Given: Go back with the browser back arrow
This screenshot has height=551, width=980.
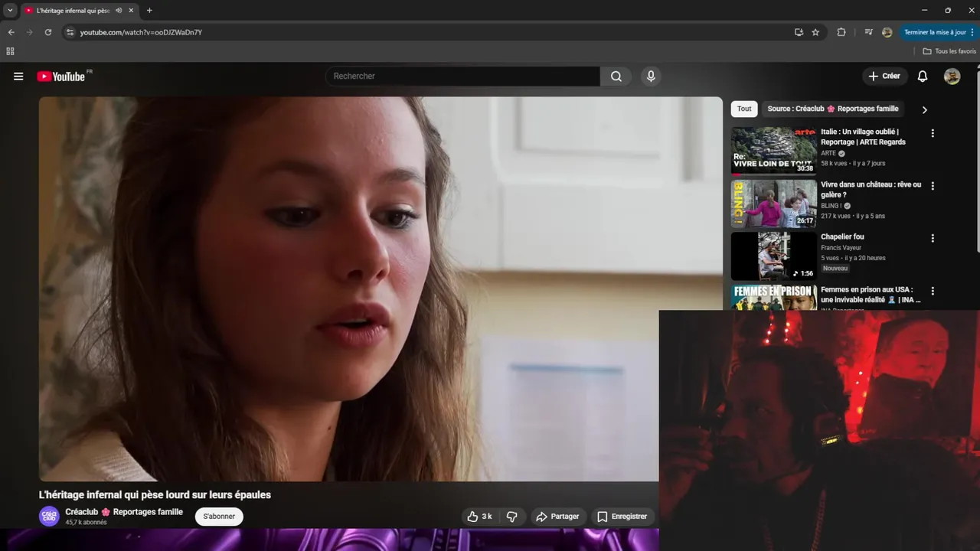Looking at the screenshot, I should [11, 32].
